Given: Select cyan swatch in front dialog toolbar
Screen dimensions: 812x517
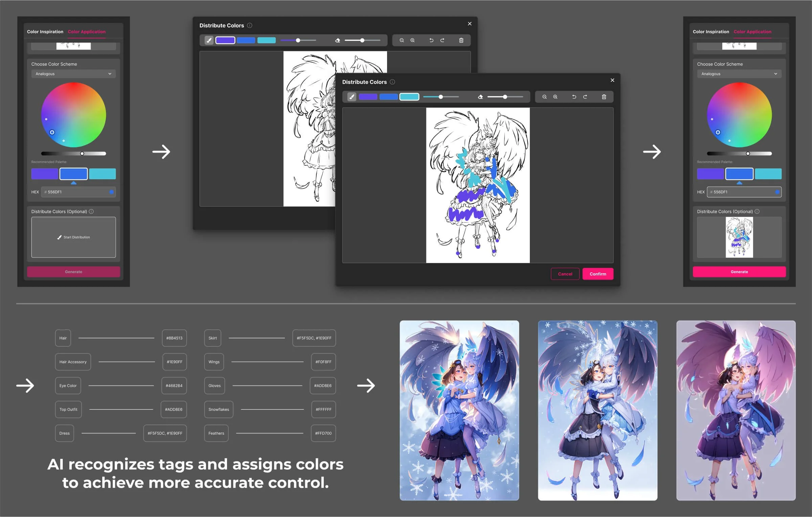Looking at the screenshot, I should (409, 97).
